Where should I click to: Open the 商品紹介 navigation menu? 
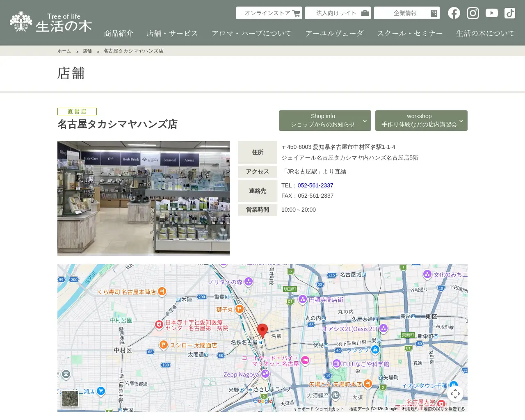point(119,33)
